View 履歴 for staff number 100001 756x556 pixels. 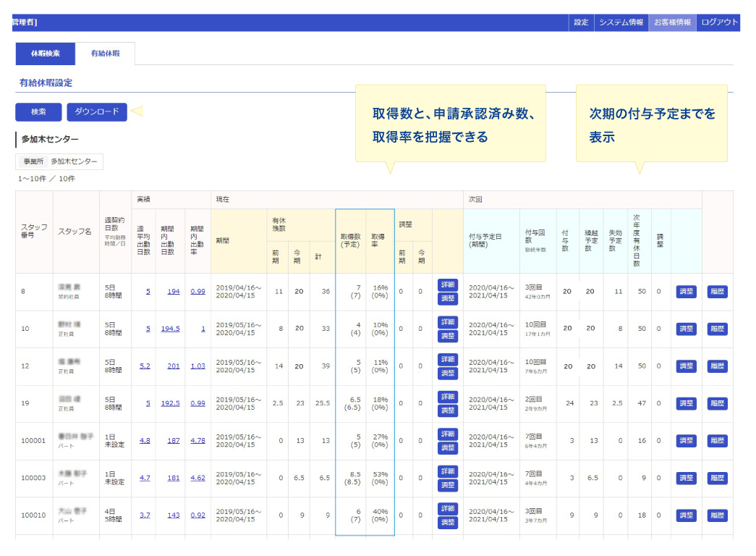pyautogui.click(x=718, y=441)
